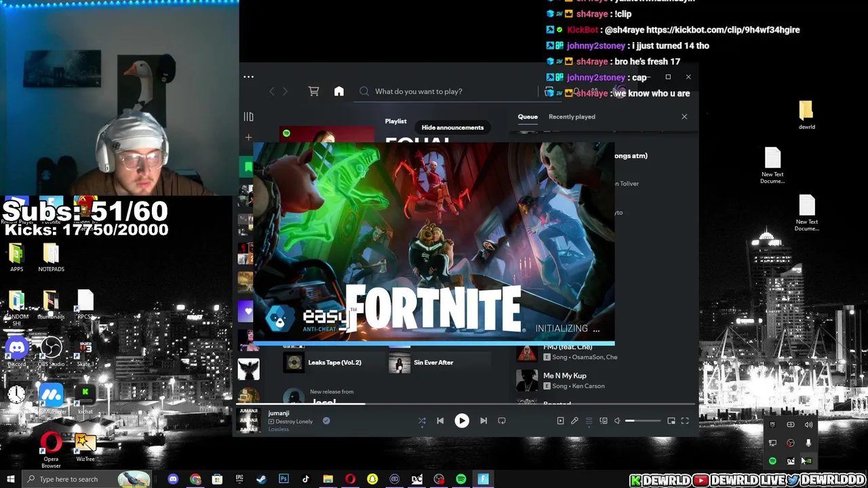Screen dimensions: 868x488
Task: Click the saved checkmark next to jumanji
Action: (326, 421)
